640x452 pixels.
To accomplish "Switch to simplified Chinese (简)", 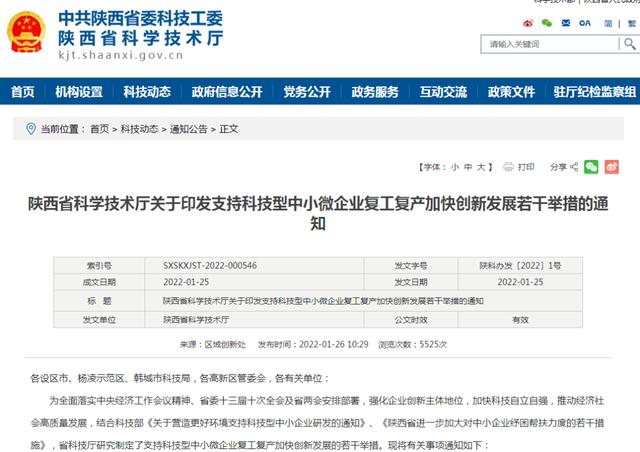I will point(608,24).
